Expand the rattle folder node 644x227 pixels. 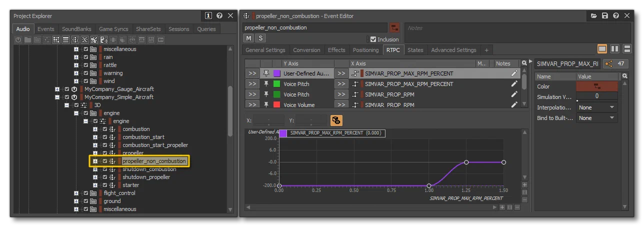click(76, 65)
